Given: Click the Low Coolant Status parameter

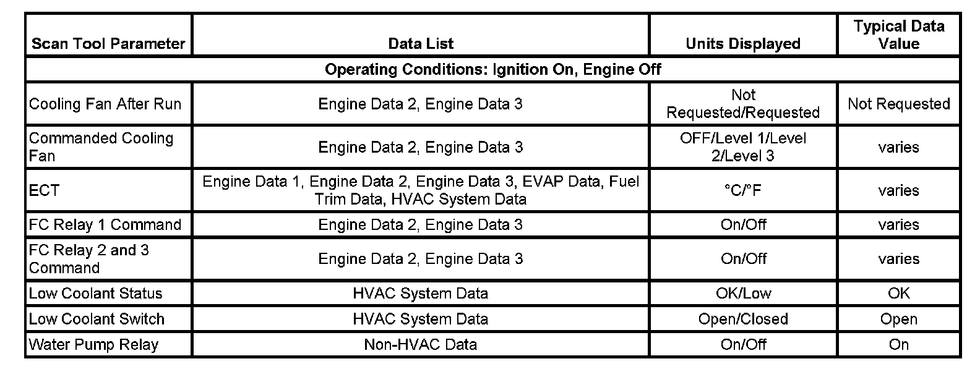Looking at the screenshot, I should click(96, 294).
